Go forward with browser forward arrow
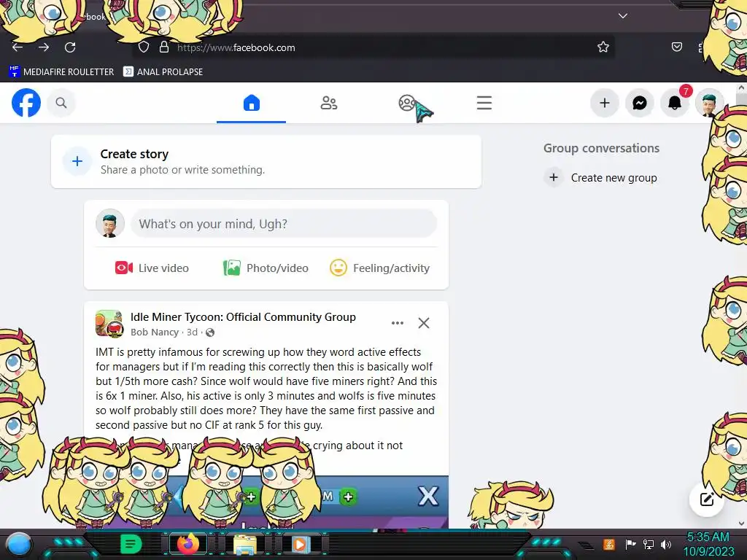747x560 pixels. point(44,47)
